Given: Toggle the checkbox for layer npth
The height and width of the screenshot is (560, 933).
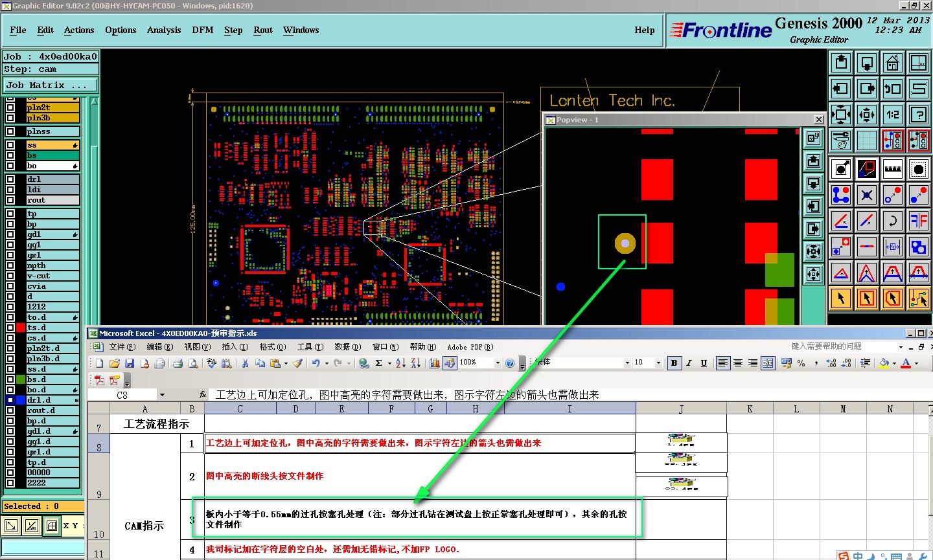Looking at the screenshot, I should tap(10, 265).
